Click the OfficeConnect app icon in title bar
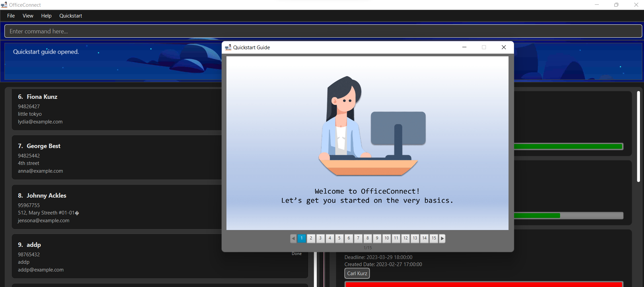The height and width of the screenshot is (287, 644). (x=4, y=5)
